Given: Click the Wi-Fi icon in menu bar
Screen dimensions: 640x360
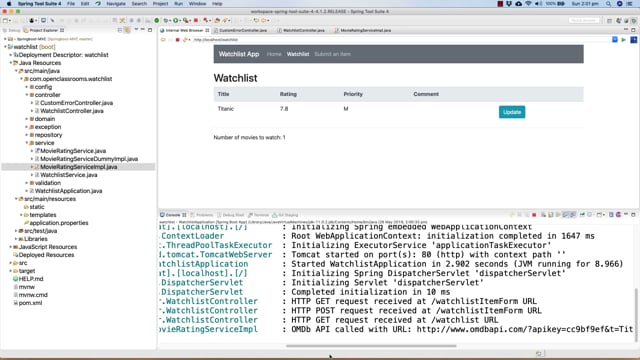Looking at the screenshot, I should pos(529,4).
